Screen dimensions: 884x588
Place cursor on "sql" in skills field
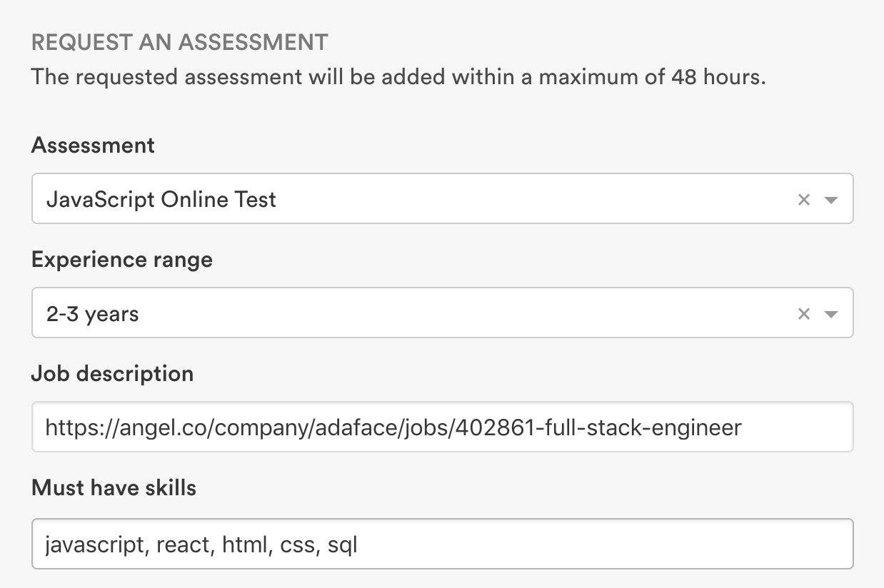(342, 546)
